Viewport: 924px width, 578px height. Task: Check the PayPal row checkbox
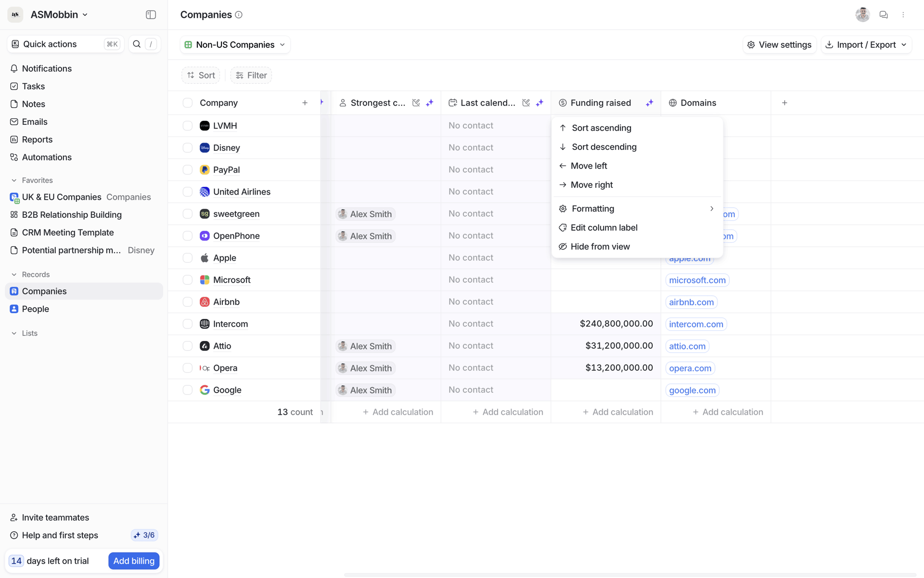tap(188, 170)
